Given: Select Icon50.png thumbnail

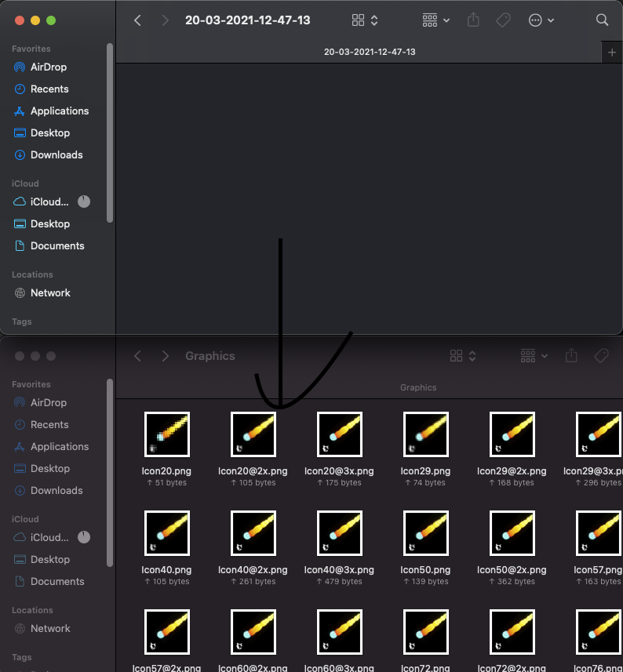Looking at the screenshot, I should coord(426,532).
